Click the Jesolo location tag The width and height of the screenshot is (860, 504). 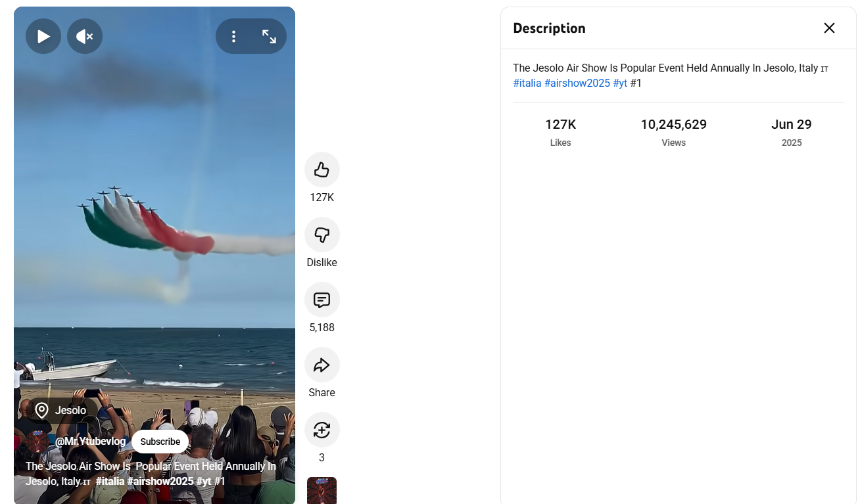click(61, 411)
